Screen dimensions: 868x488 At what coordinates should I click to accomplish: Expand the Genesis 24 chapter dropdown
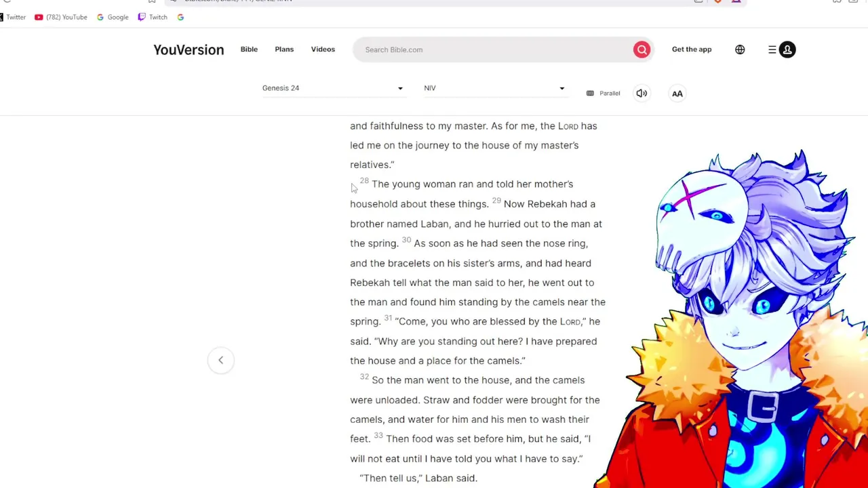[x=333, y=88]
